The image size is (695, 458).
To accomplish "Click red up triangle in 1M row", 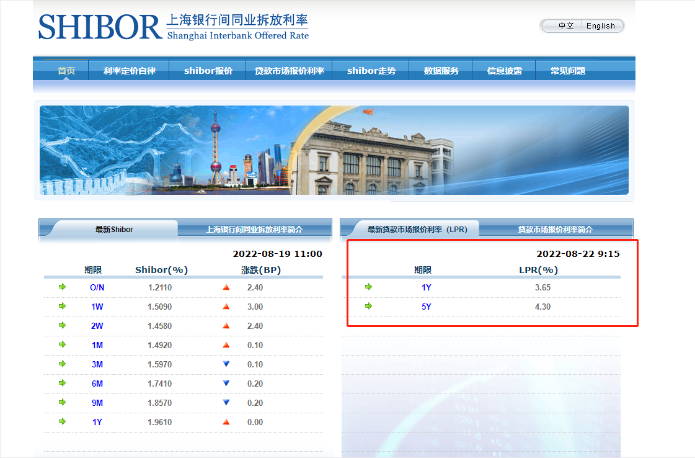I will (226, 345).
